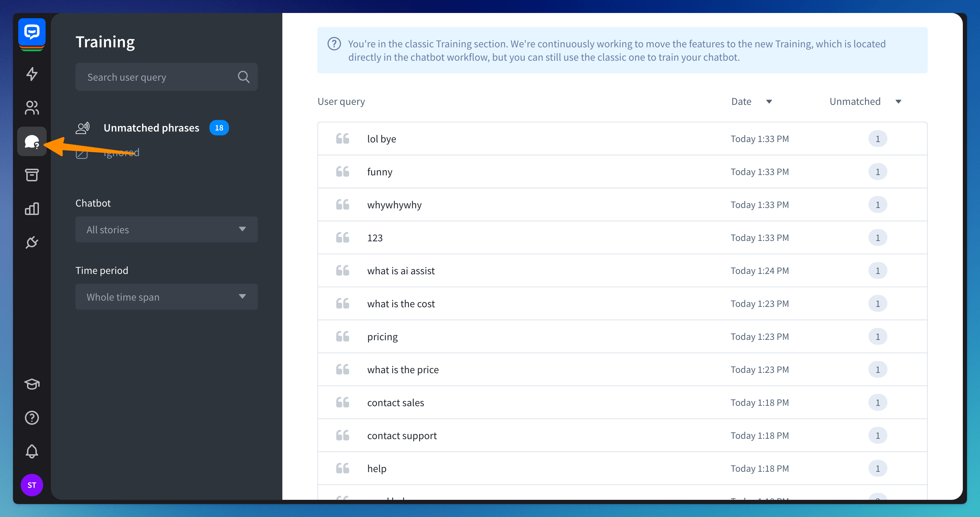Open the Users sidebar icon
Viewport: 980px width, 517px height.
point(32,108)
